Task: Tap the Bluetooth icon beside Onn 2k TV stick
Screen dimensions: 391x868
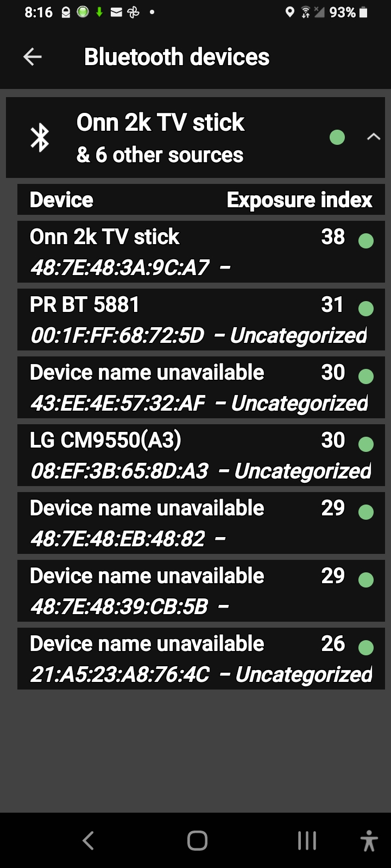Action: 40,137
